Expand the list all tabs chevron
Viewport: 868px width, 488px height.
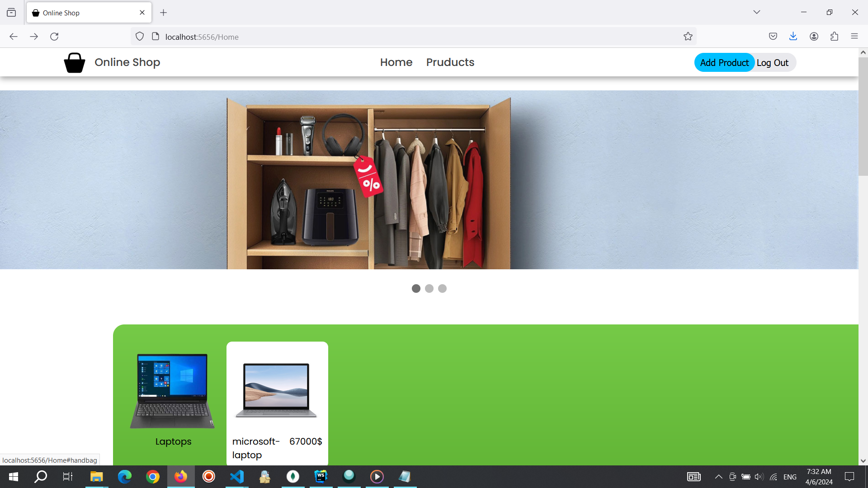coord(756,12)
